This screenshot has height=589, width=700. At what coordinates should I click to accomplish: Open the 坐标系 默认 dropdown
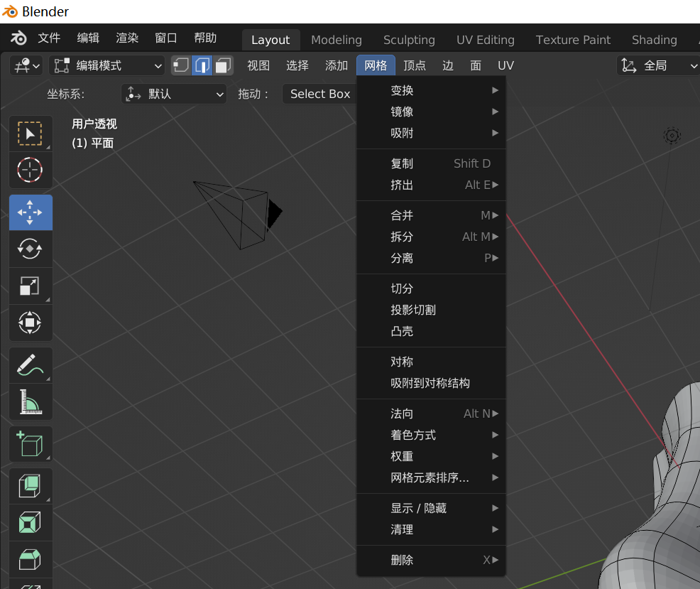[x=174, y=94]
